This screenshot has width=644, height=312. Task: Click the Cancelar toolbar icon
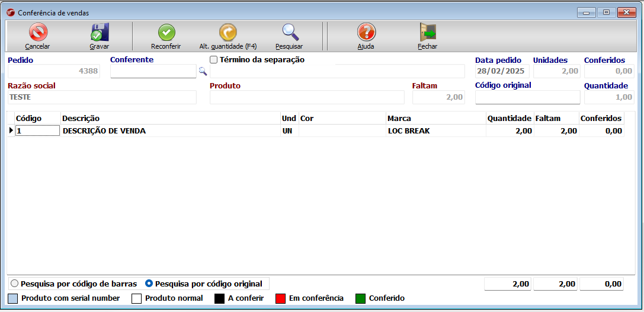pos(37,33)
